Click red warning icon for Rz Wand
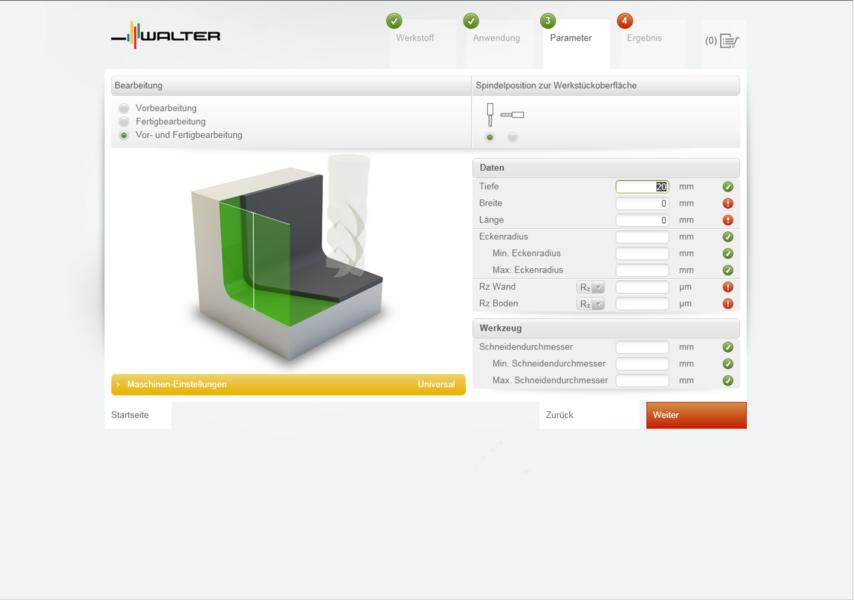854x600 pixels. (728, 287)
